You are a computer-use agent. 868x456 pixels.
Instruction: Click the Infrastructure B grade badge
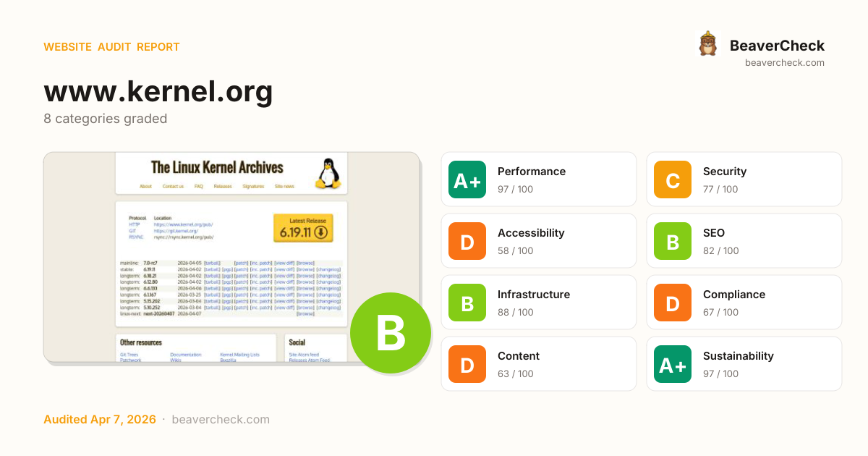pos(467,303)
